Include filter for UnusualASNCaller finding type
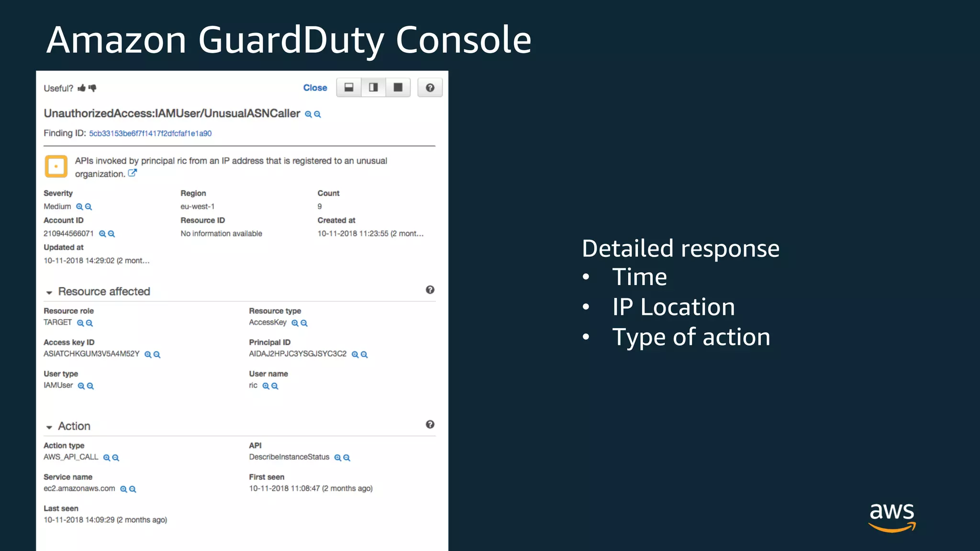The height and width of the screenshot is (551, 980). [x=308, y=114]
